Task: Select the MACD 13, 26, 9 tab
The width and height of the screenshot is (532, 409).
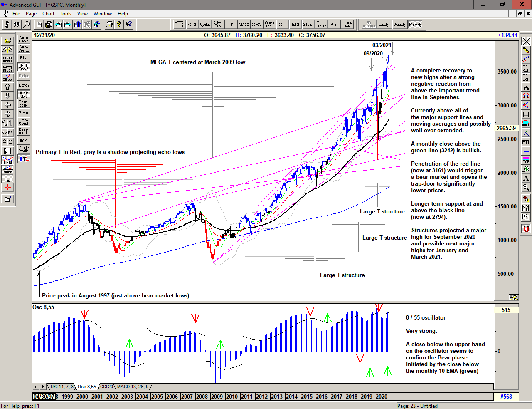Action: point(133,387)
